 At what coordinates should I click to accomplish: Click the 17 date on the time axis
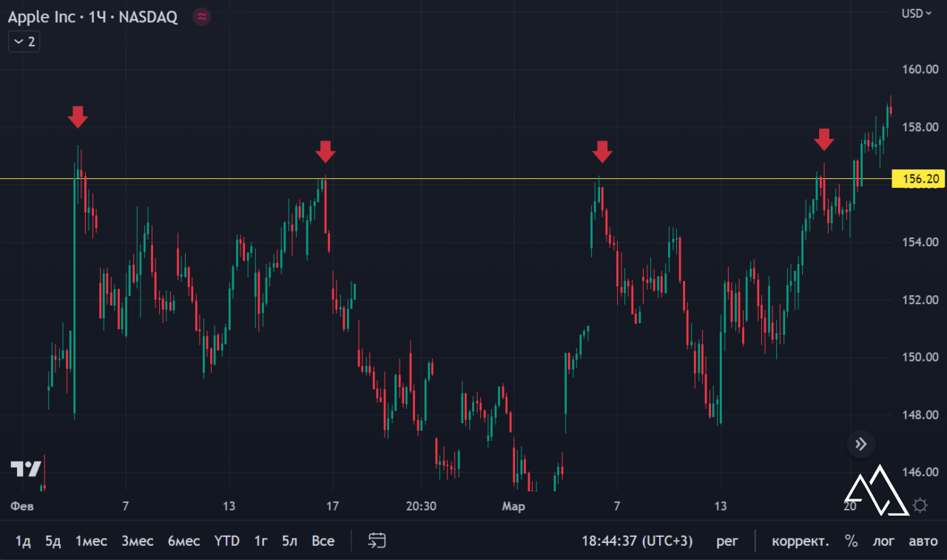click(333, 506)
